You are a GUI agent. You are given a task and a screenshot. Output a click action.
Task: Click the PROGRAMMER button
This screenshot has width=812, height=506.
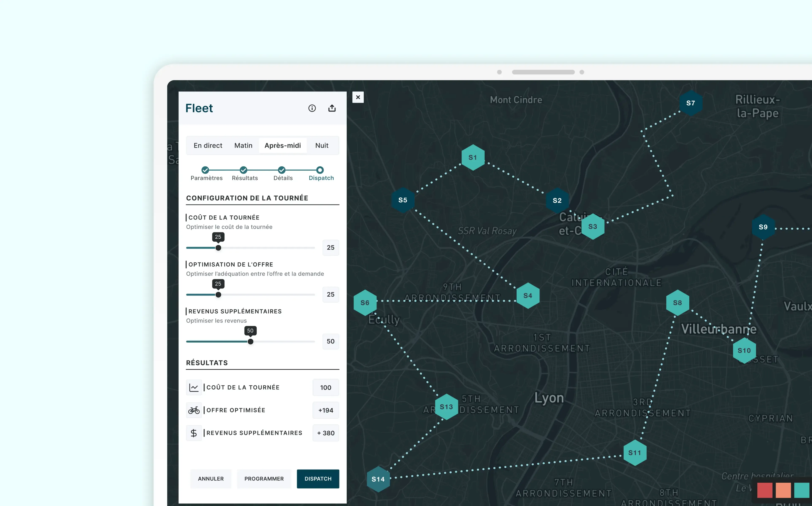(264, 479)
